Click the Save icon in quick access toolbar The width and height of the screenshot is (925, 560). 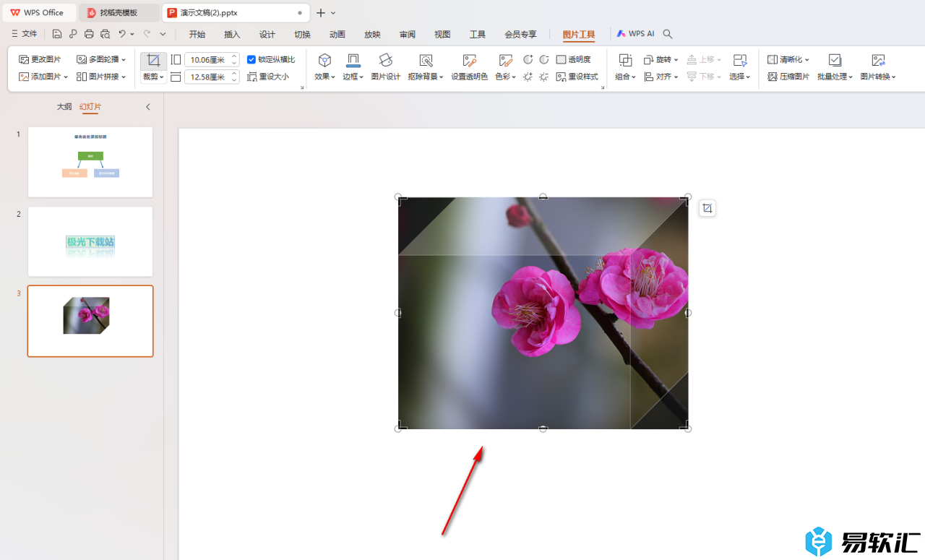(57, 34)
